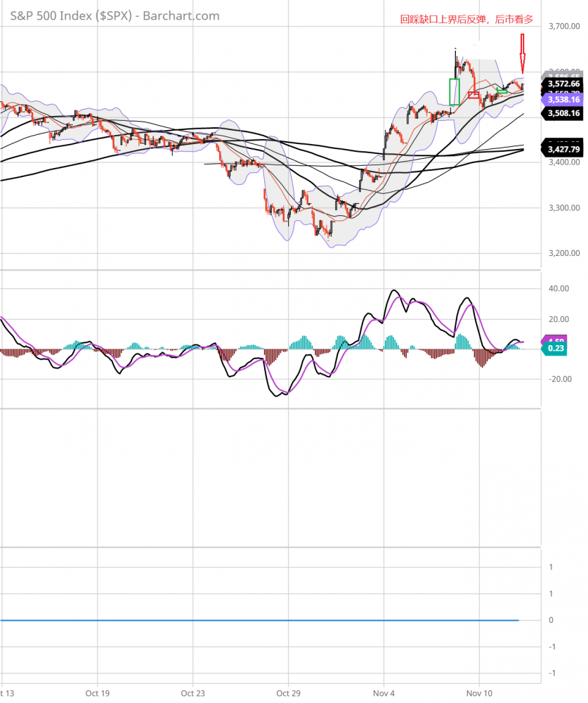
Task: Click the 3,572.66 black price tag
Action: tap(563, 84)
